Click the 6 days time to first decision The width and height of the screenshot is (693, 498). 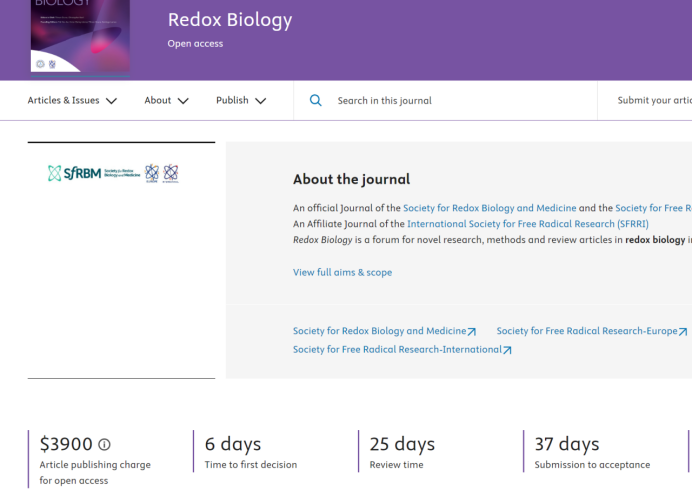(232, 444)
